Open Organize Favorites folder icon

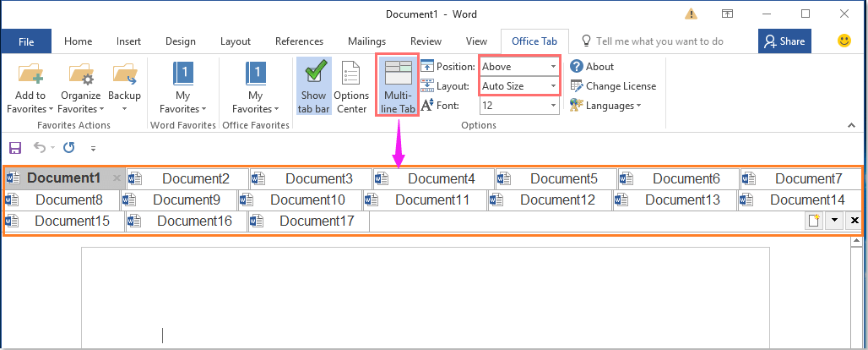click(80, 74)
